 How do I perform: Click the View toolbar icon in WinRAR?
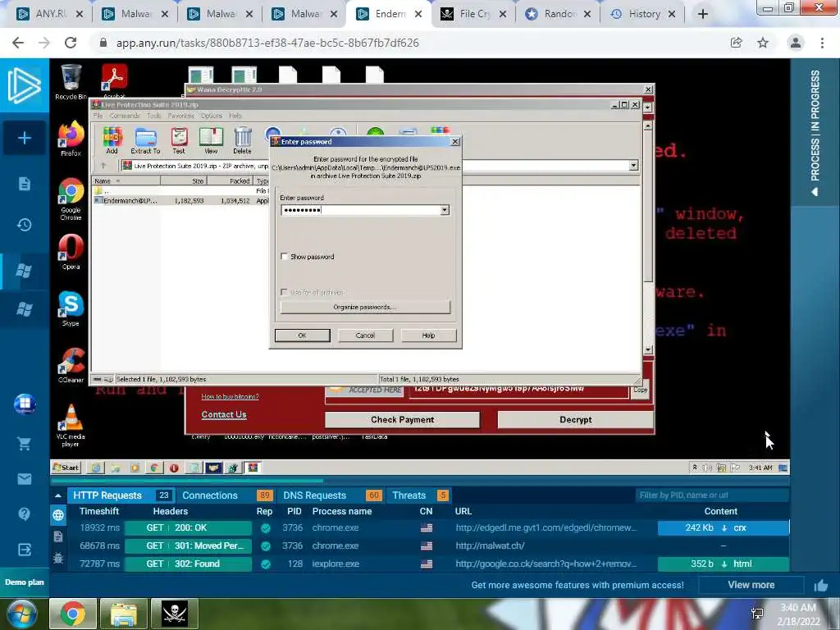point(211,141)
